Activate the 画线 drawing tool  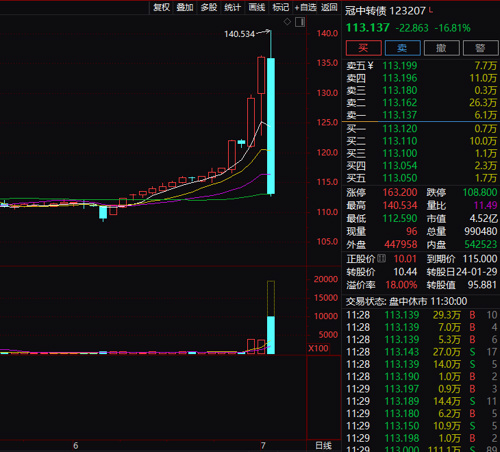[x=256, y=7]
